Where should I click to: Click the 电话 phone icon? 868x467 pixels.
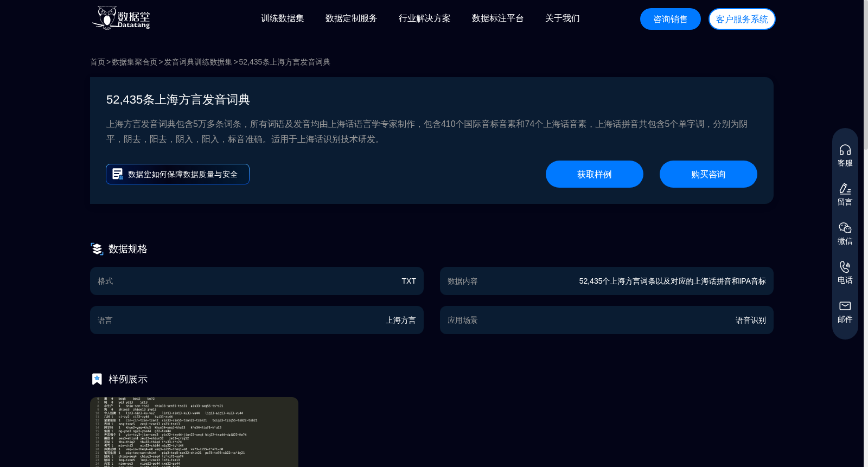[845, 267]
